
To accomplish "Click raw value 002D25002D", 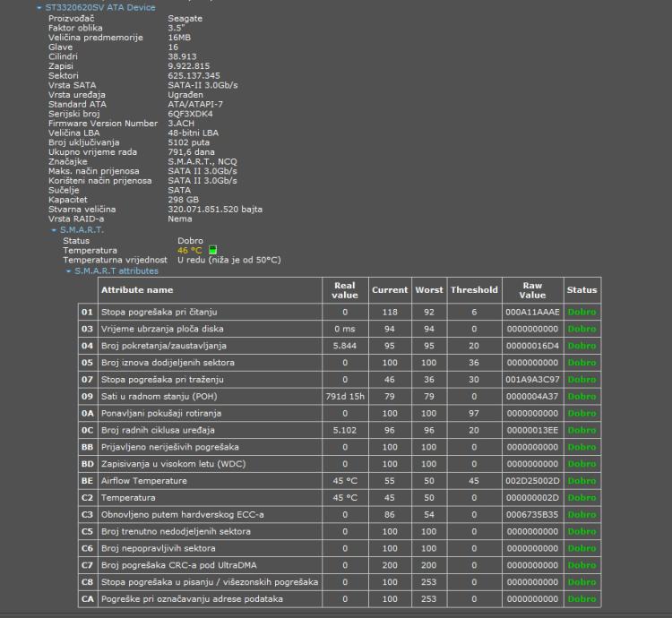I will pos(532,481).
